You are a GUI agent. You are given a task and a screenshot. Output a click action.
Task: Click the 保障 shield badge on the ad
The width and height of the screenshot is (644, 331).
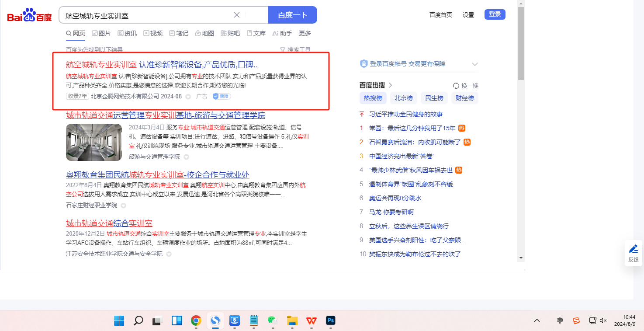222,96
